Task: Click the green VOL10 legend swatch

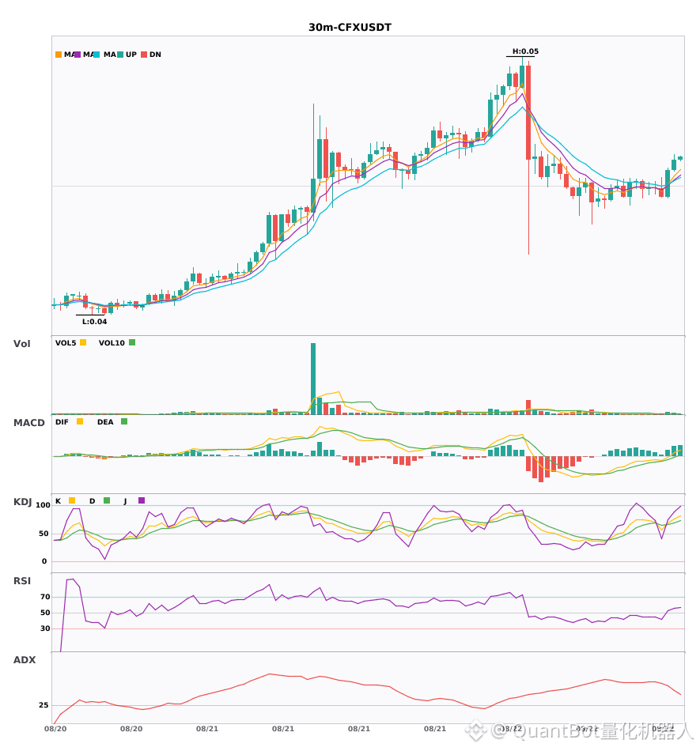Action: 132,342
